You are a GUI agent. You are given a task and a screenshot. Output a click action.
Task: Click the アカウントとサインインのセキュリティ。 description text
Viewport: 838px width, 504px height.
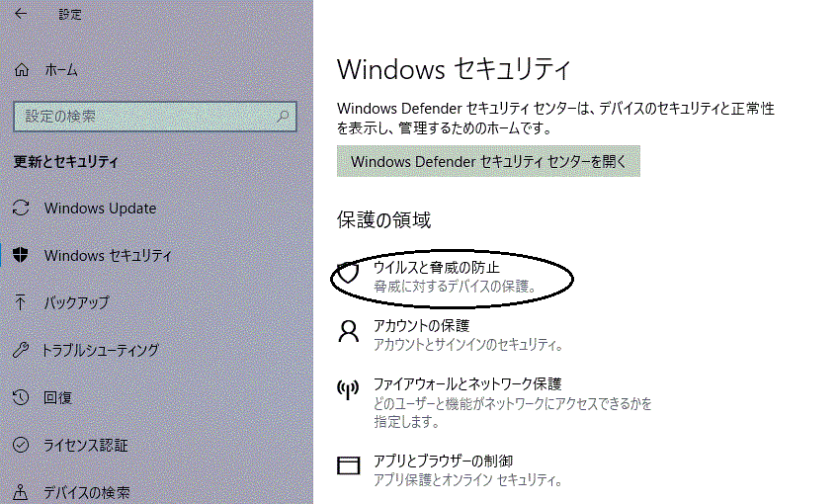click(x=468, y=345)
